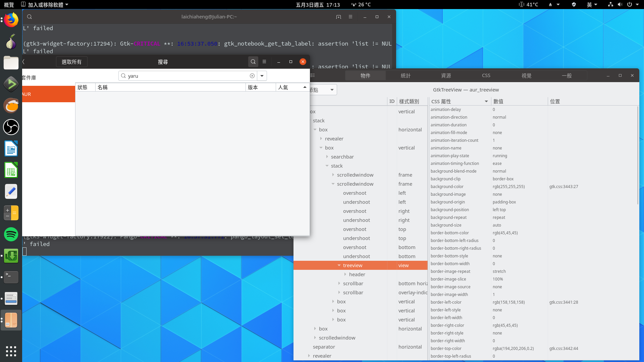Click the 選取所有 button
644x362 pixels.
click(x=71, y=62)
